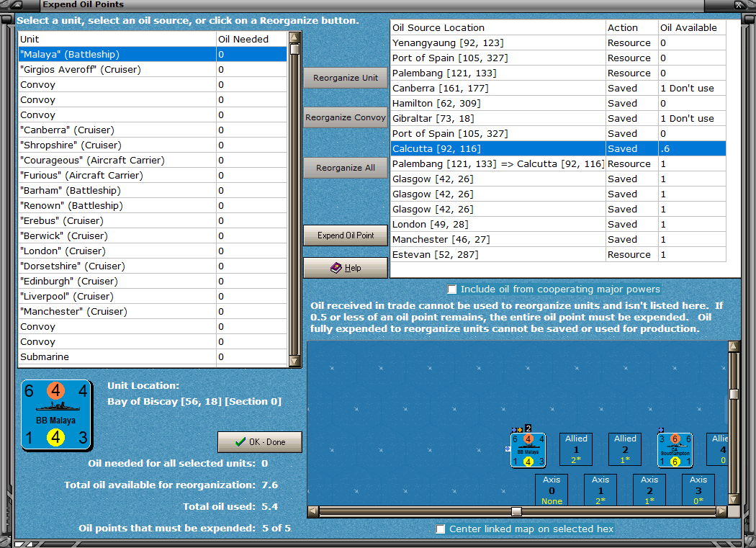The width and height of the screenshot is (756, 548).
Task: Confirm with the OK - Done button
Action: 260,442
